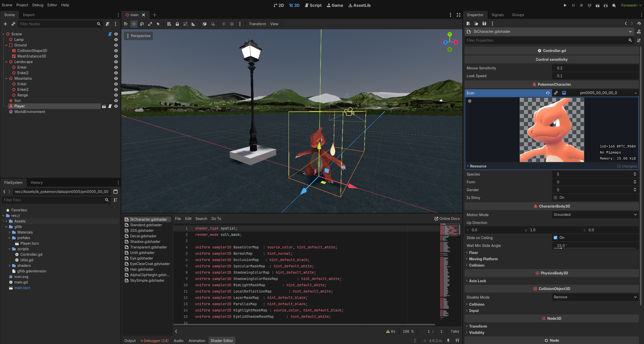644x344 pixels.
Task: Toggle distraction-free mode icon in viewport
Action: point(459,15)
